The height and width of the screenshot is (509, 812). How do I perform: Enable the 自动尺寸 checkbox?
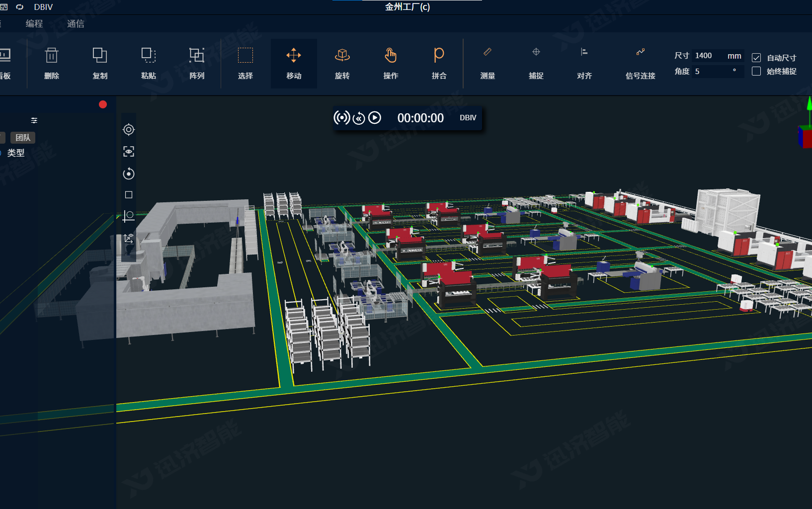(x=756, y=58)
